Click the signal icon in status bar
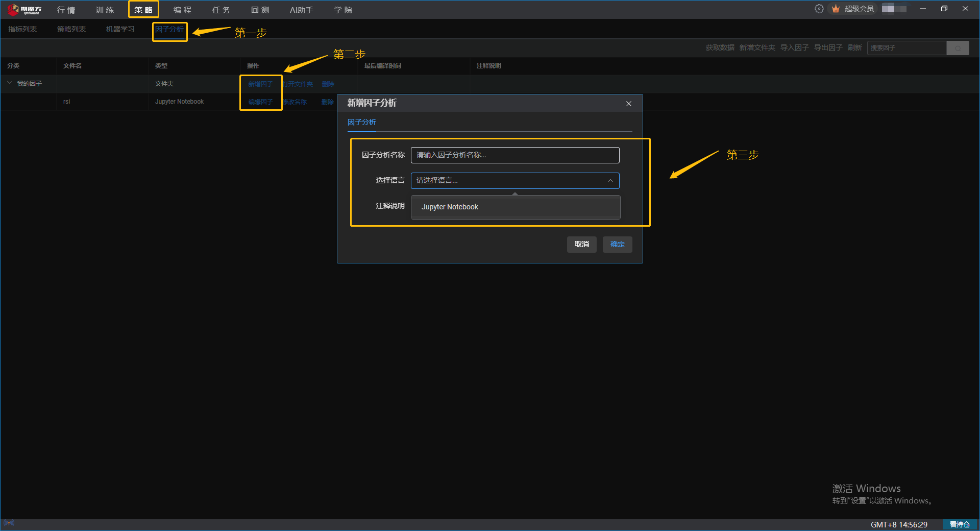980x531 pixels. pos(9,523)
